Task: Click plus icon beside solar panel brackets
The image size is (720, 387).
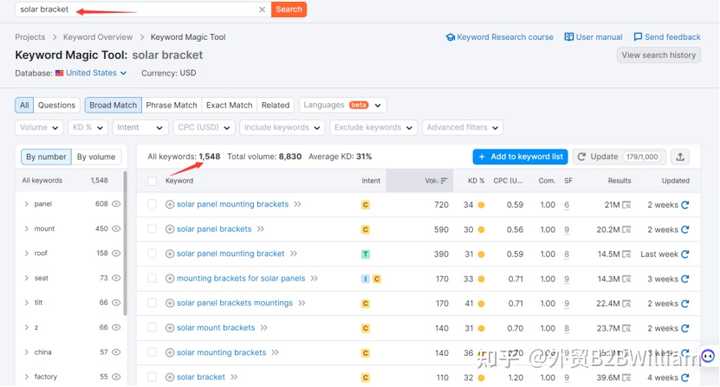Action: pyautogui.click(x=169, y=229)
